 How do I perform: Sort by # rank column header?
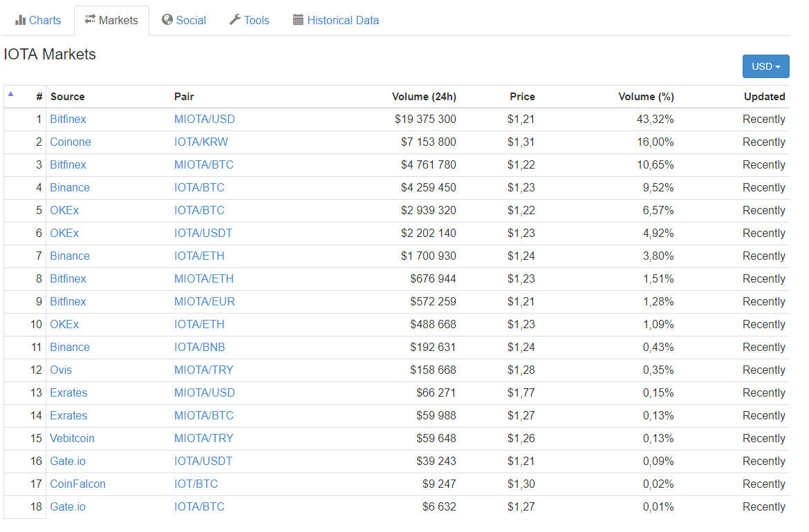39,97
